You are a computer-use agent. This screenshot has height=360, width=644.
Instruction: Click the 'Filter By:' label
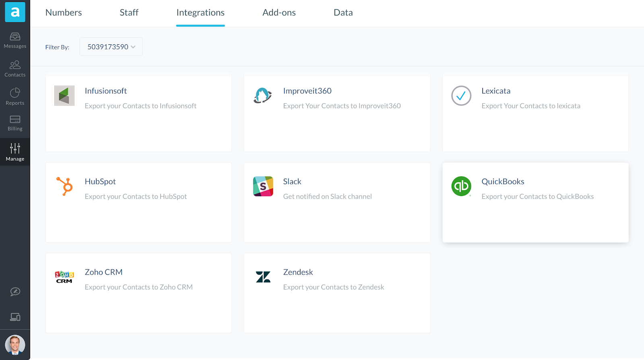click(57, 47)
